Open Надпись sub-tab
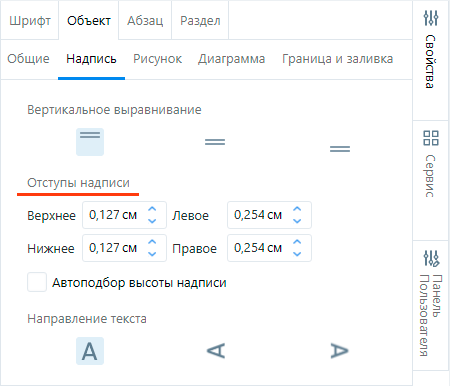 pos(91,59)
